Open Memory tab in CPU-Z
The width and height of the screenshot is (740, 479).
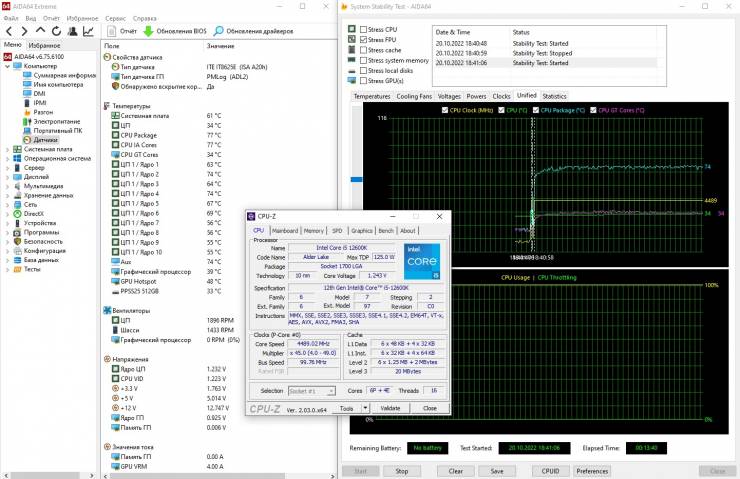click(313, 231)
